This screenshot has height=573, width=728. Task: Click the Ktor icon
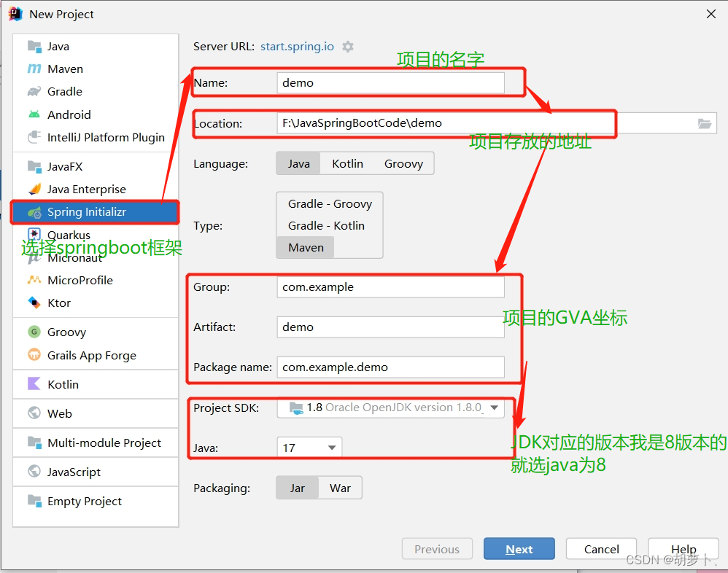(x=34, y=303)
